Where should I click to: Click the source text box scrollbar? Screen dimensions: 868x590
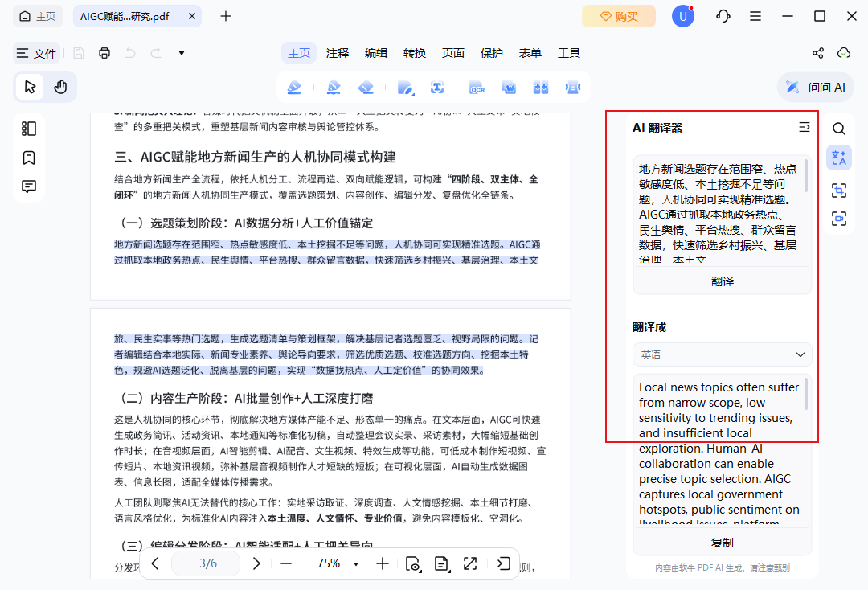coord(807,176)
